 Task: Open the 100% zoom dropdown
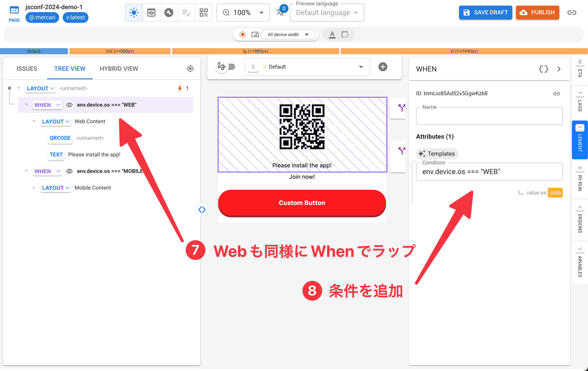[243, 13]
